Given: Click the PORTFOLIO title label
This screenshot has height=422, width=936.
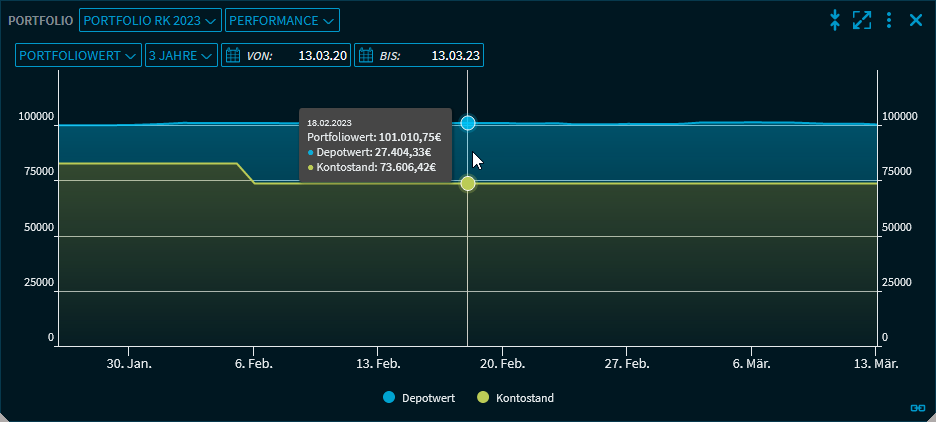Looking at the screenshot, I should click(40, 20).
